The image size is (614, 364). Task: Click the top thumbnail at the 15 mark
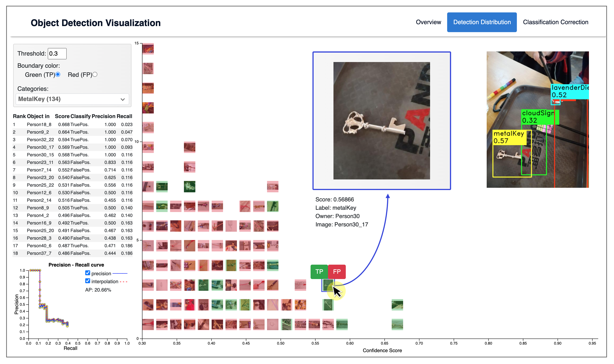[148, 49]
